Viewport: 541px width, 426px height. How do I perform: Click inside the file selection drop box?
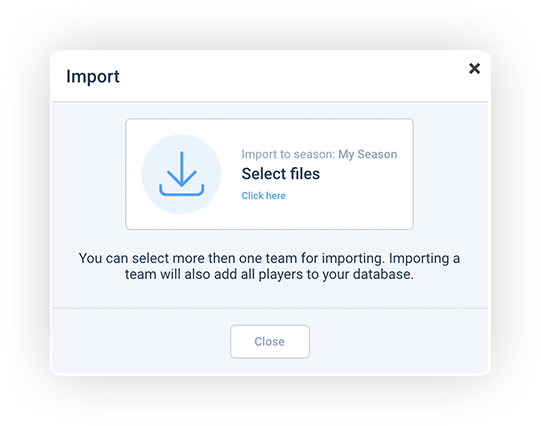269,174
